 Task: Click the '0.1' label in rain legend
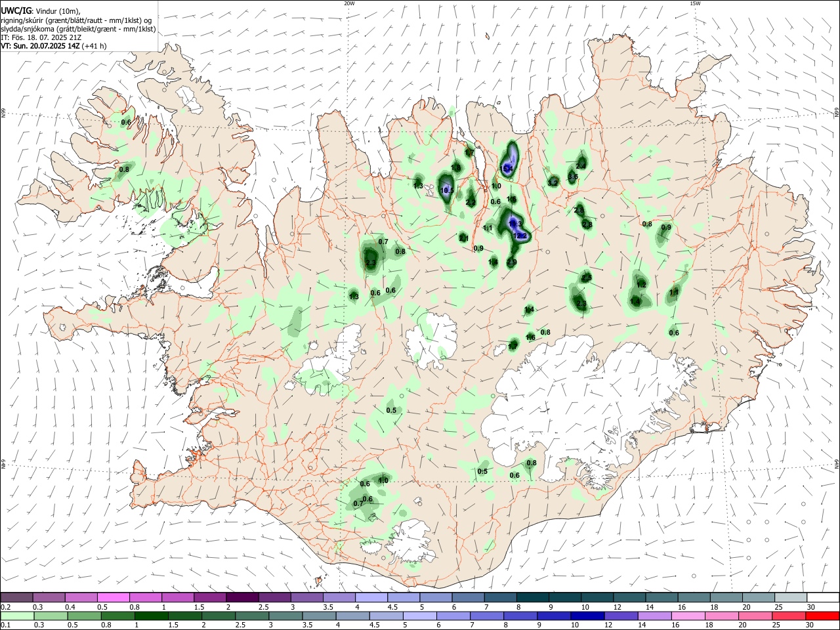7,625
